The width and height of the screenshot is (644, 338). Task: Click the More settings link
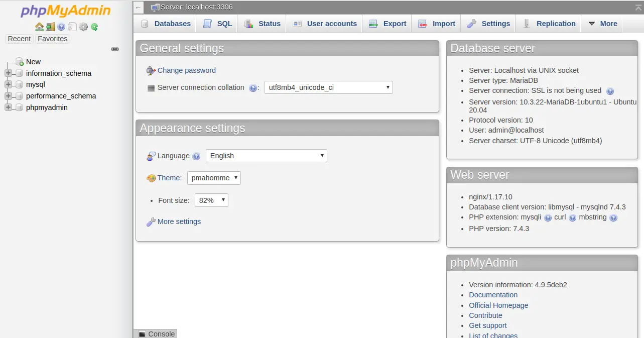(x=179, y=221)
